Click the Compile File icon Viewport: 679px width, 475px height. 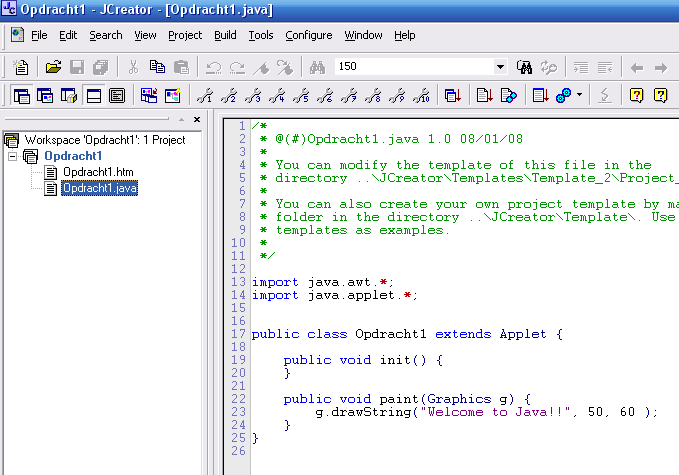[485, 95]
